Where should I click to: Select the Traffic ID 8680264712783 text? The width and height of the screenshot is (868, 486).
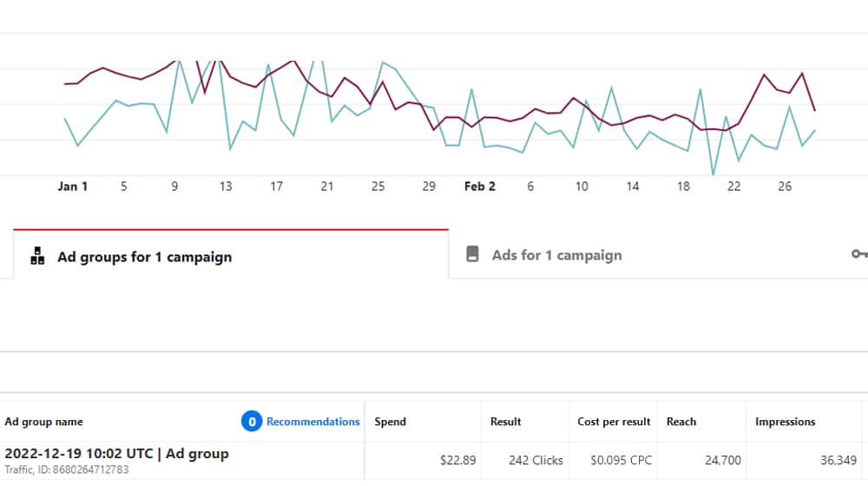click(67, 470)
